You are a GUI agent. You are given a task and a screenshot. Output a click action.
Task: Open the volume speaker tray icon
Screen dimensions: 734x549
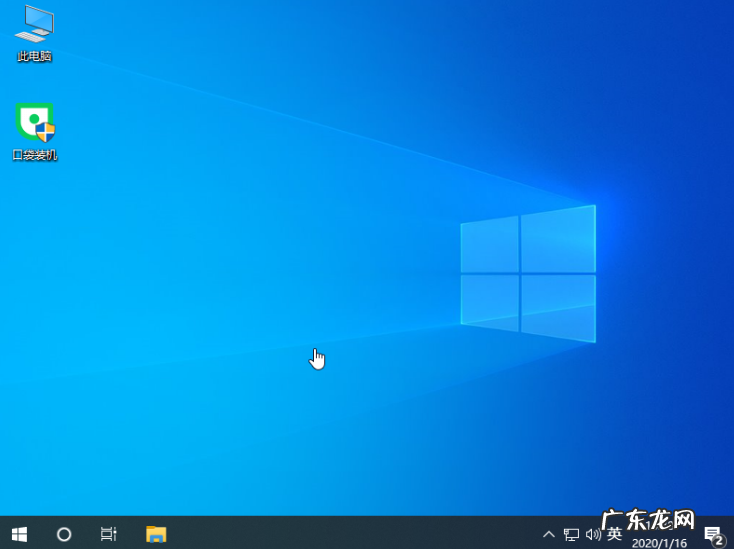tap(593, 534)
